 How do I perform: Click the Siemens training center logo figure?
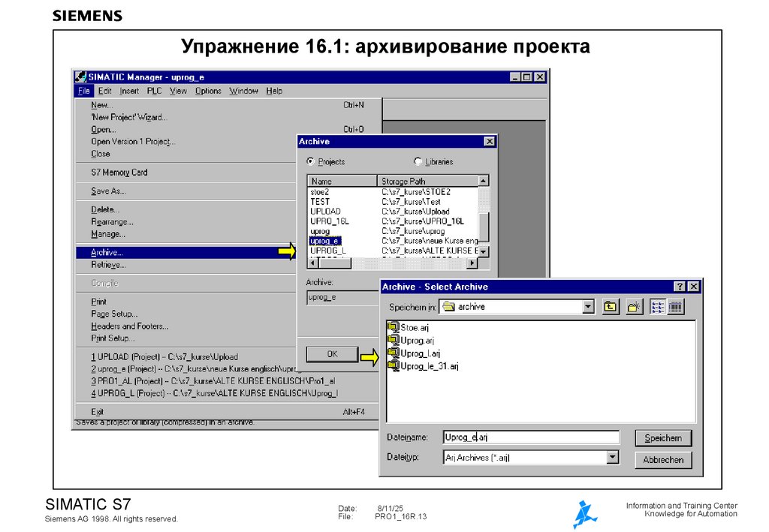click(x=584, y=511)
